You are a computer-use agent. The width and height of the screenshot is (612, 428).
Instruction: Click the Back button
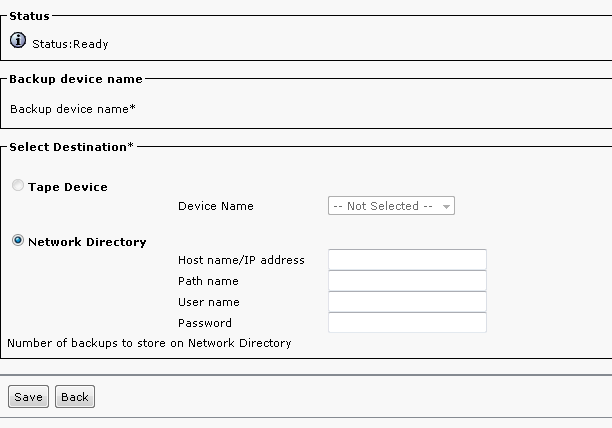pyautogui.click(x=75, y=397)
